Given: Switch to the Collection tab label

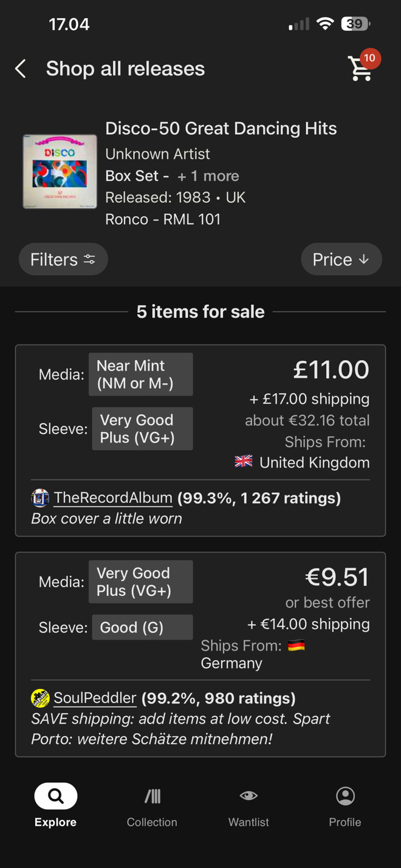Looking at the screenshot, I should pyautogui.click(x=152, y=822).
